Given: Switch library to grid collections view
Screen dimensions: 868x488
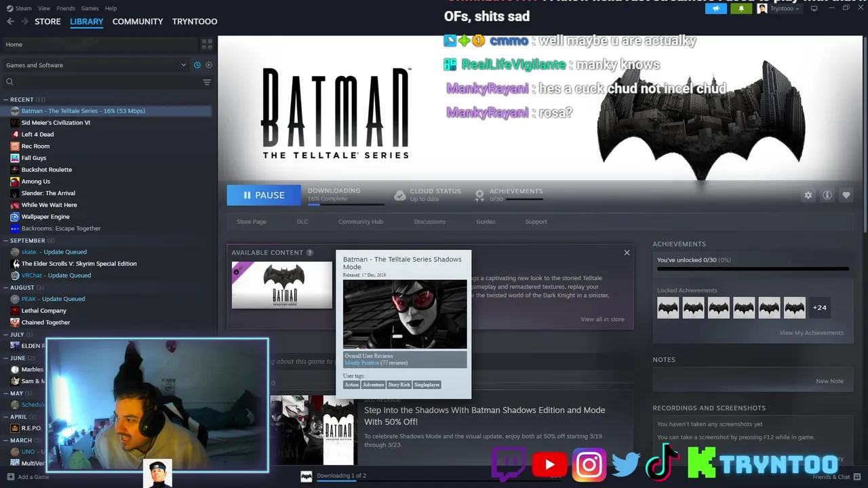Looking at the screenshot, I should pyautogui.click(x=207, y=44).
